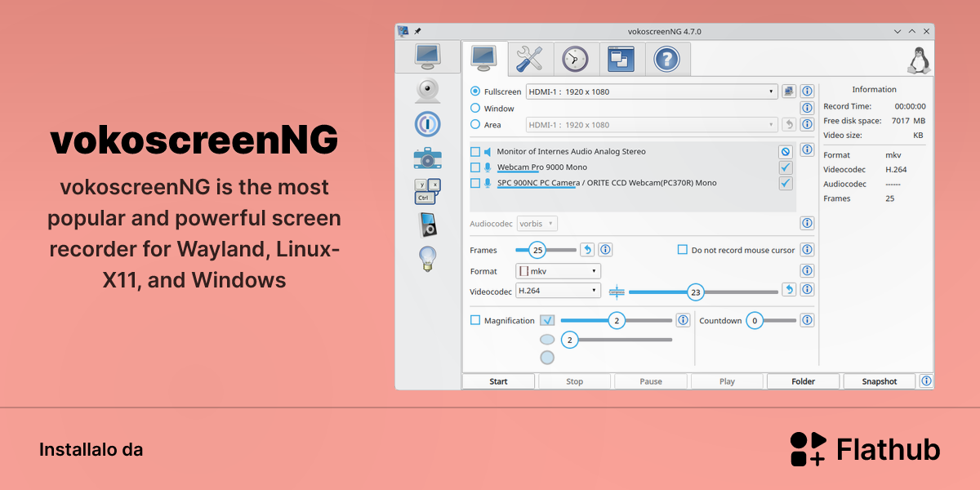Open the info help for Format
This screenshot has height=490, width=980.
pos(807,270)
